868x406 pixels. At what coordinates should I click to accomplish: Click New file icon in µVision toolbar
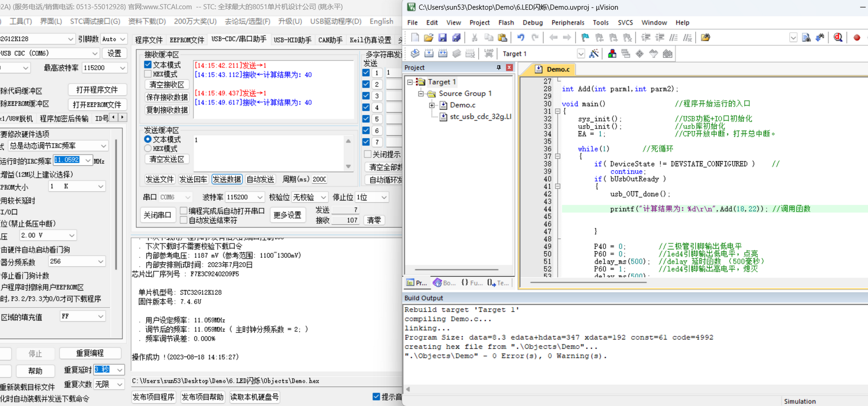[414, 37]
